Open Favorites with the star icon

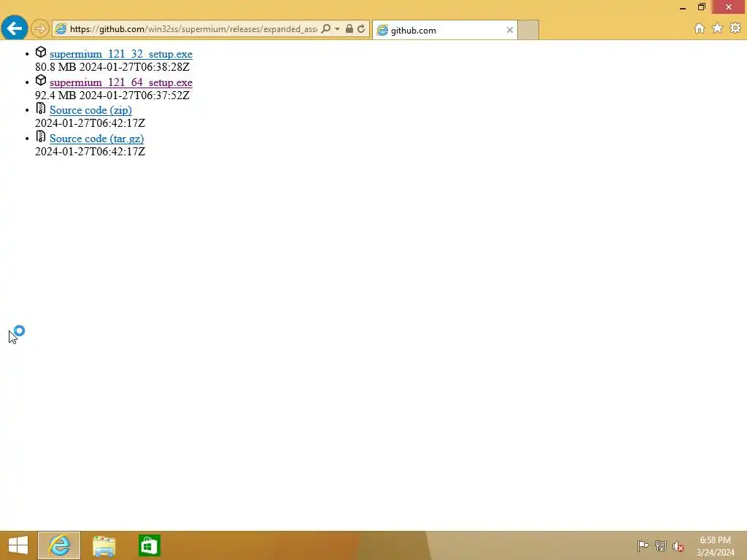[x=718, y=28]
